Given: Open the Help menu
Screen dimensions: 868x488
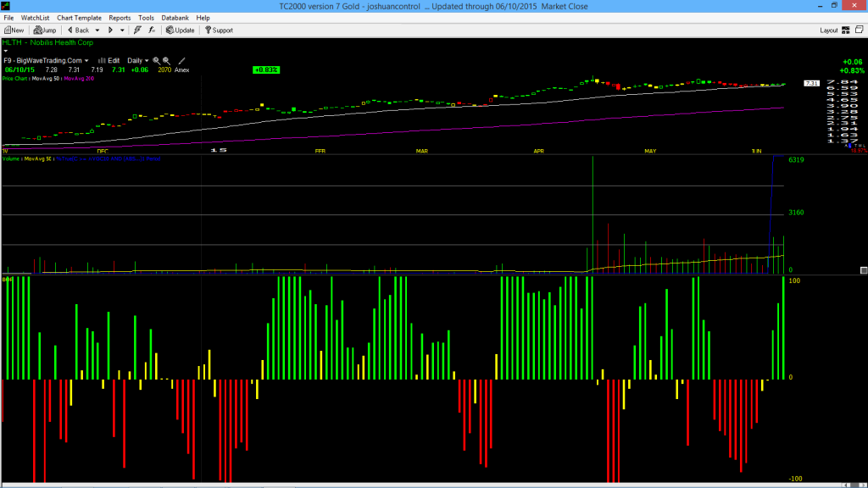Looking at the screenshot, I should [203, 18].
